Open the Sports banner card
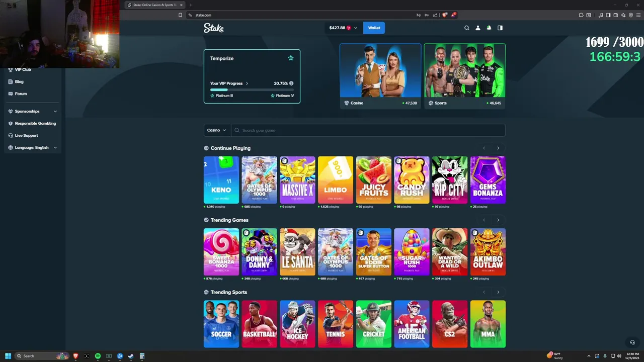The image size is (644, 362). tap(464, 75)
